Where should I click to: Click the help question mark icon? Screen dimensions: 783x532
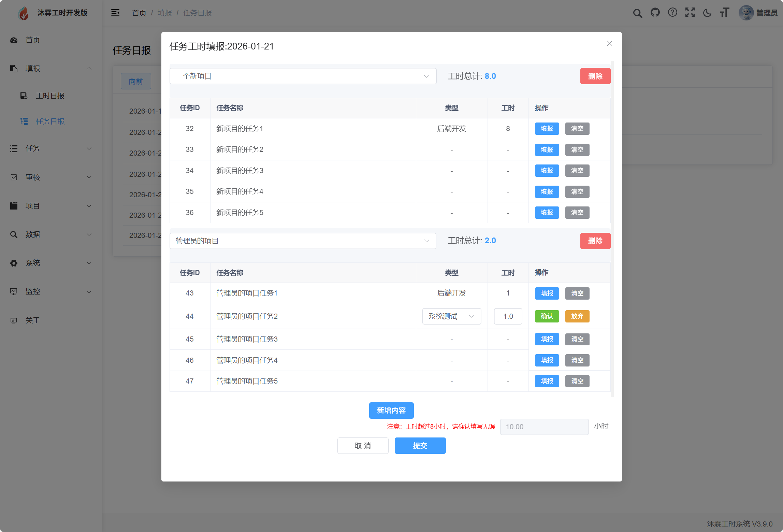(x=672, y=13)
